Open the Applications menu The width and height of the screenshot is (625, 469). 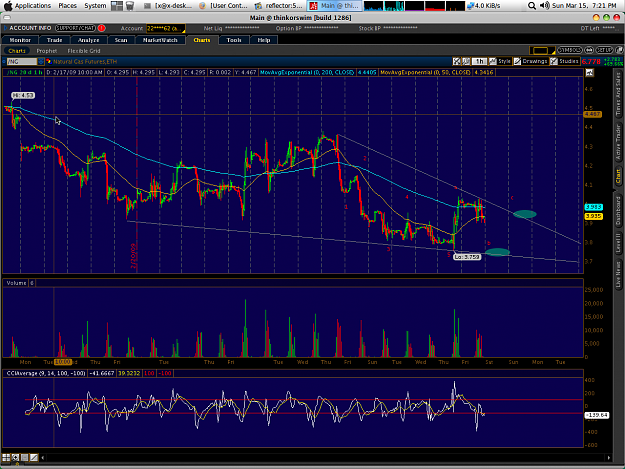tap(33, 6)
